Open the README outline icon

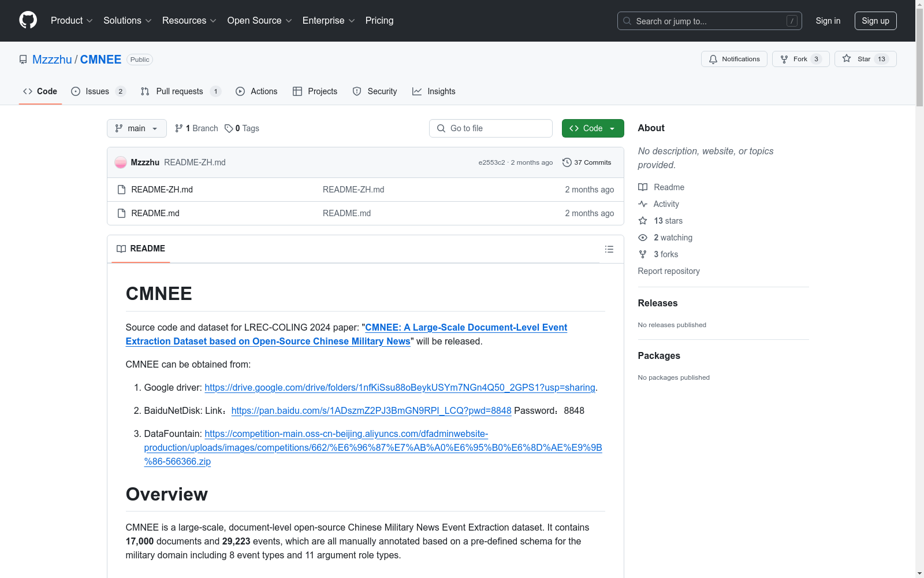pyautogui.click(x=609, y=249)
